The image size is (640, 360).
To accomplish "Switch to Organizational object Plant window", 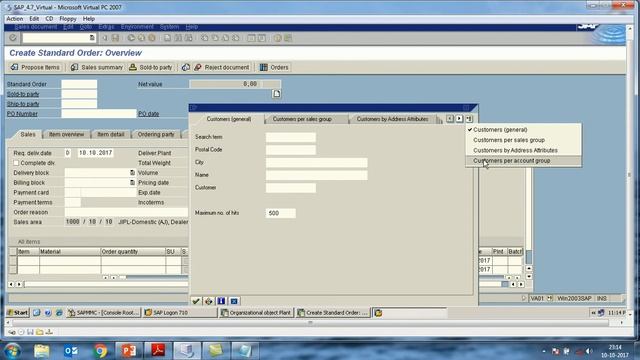I will point(256,313).
